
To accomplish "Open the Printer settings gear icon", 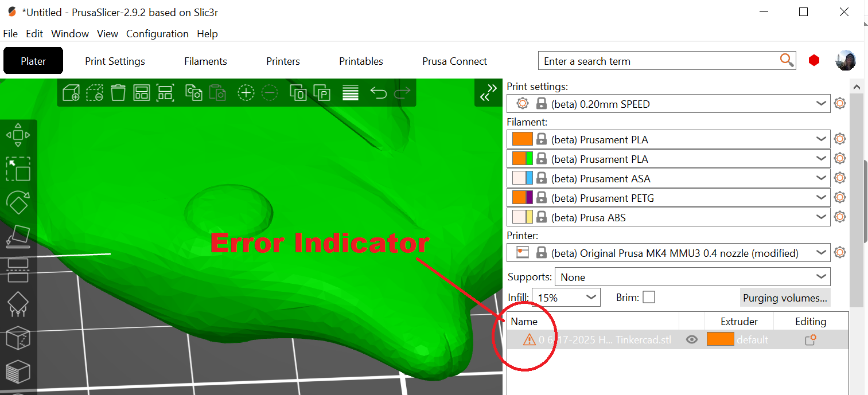I will coord(840,252).
